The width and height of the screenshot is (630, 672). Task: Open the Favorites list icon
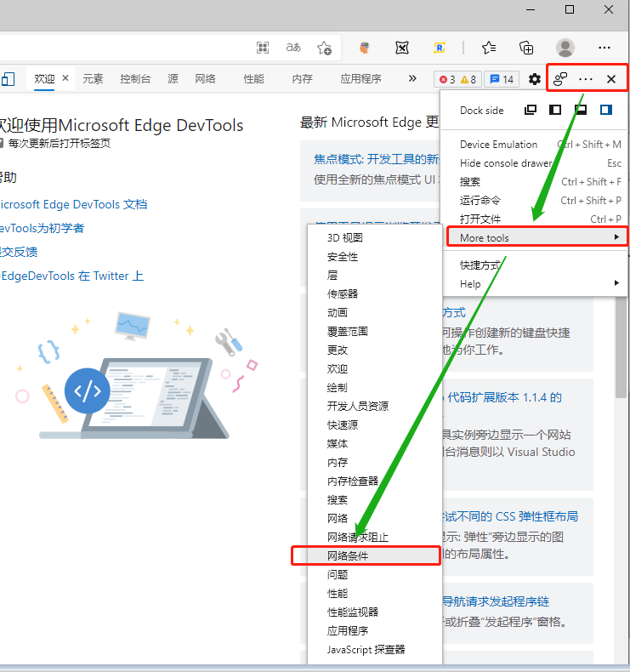pyautogui.click(x=489, y=48)
